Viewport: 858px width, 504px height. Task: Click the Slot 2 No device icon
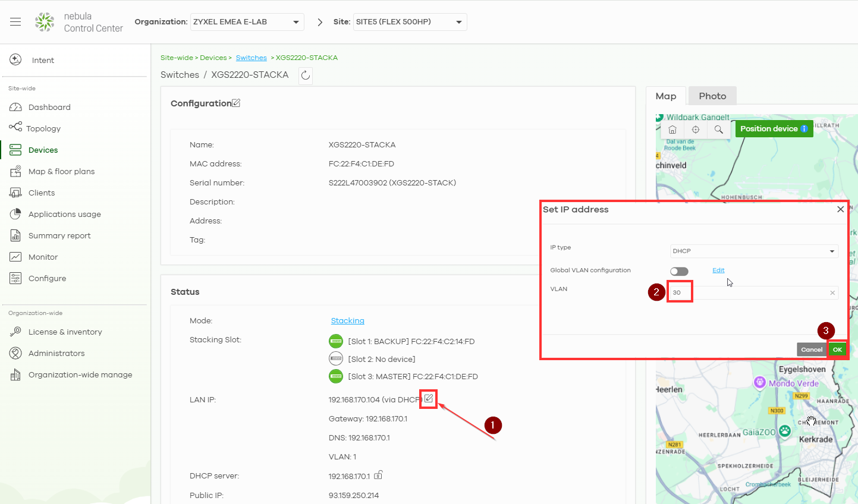pos(336,358)
